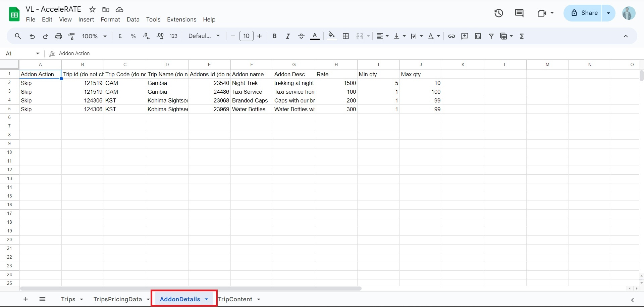The image size is (644, 307).
Task: Open the Extensions menu
Action: point(181,19)
